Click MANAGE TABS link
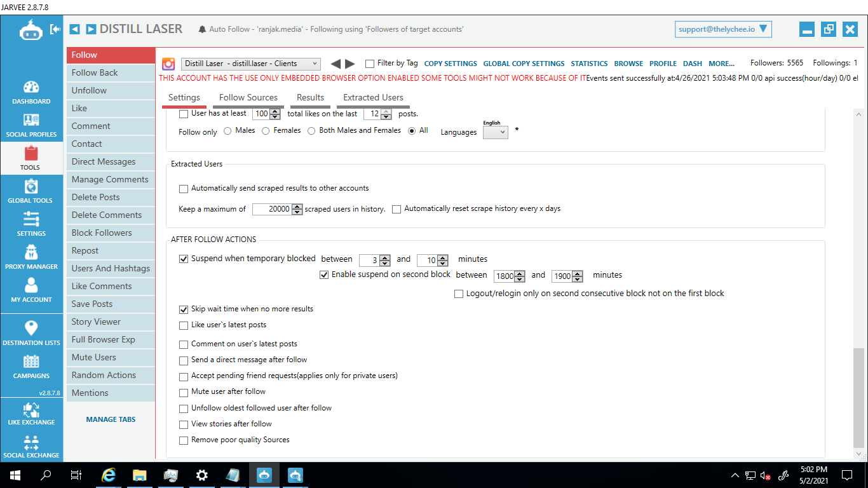Viewport: 868px width, 488px height. [x=111, y=419]
